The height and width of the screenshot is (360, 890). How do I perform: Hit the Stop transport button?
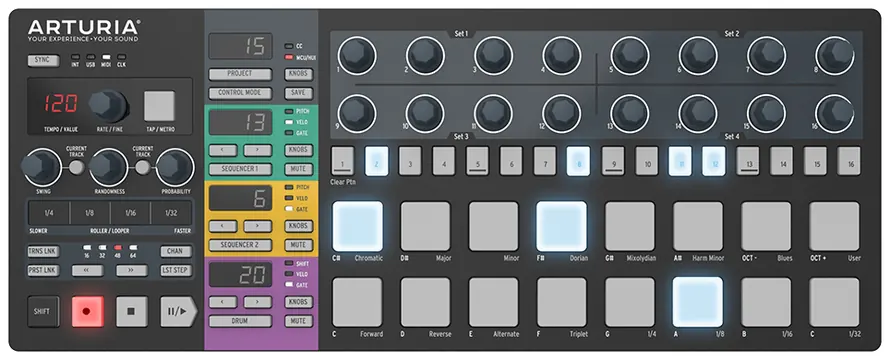tap(132, 311)
